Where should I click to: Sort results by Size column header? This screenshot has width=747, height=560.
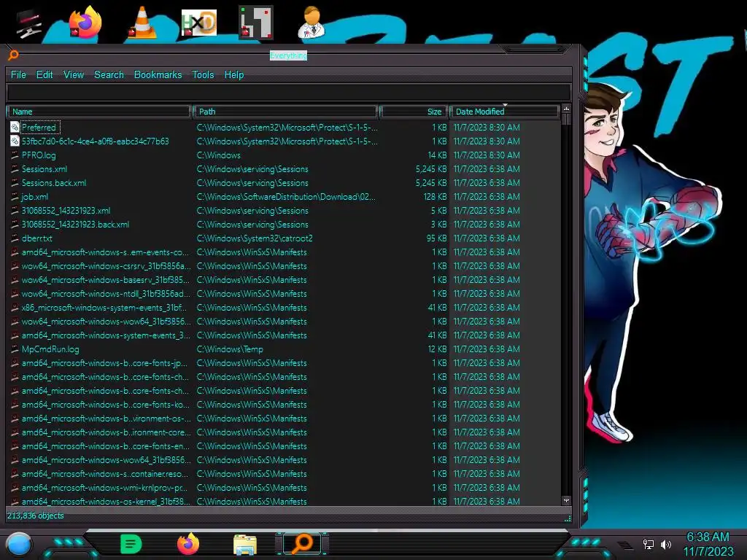coord(414,112)
